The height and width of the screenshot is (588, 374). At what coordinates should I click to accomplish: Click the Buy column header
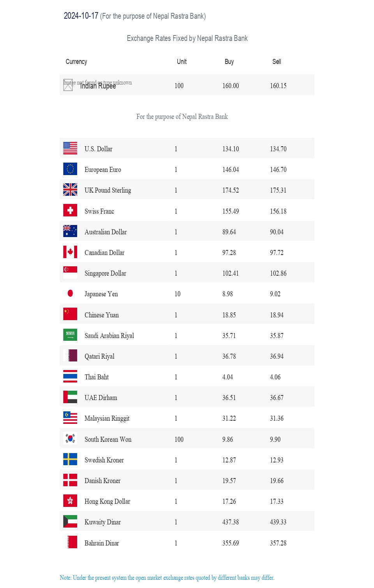pos(229,62)
